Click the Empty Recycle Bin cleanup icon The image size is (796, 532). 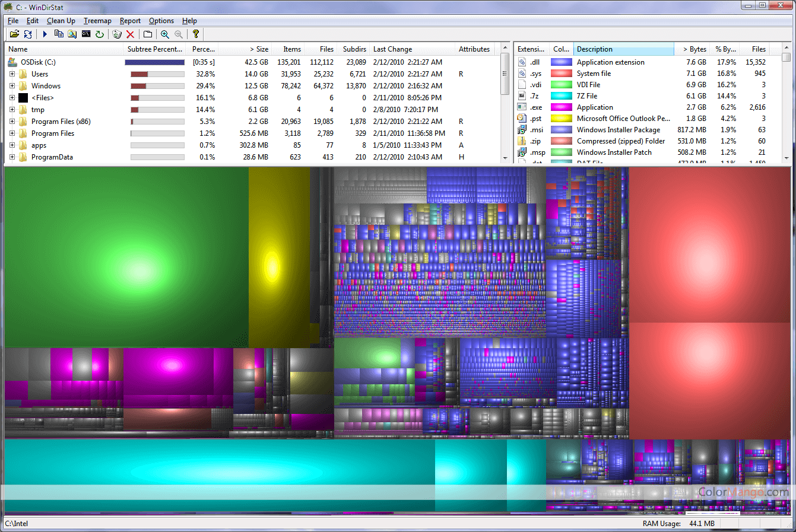(117, 34)
